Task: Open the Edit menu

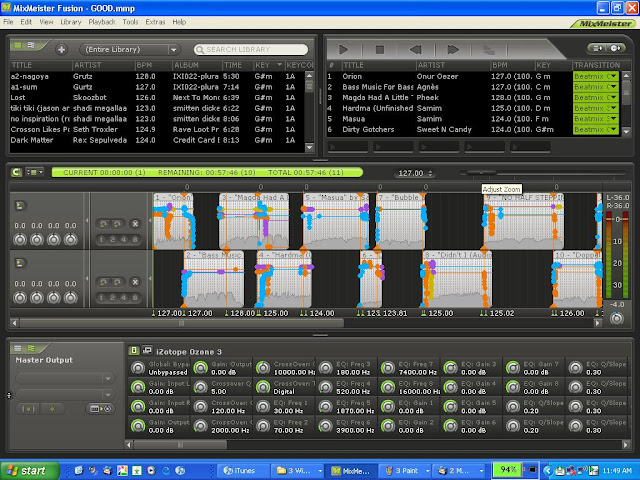Action: 26,22
